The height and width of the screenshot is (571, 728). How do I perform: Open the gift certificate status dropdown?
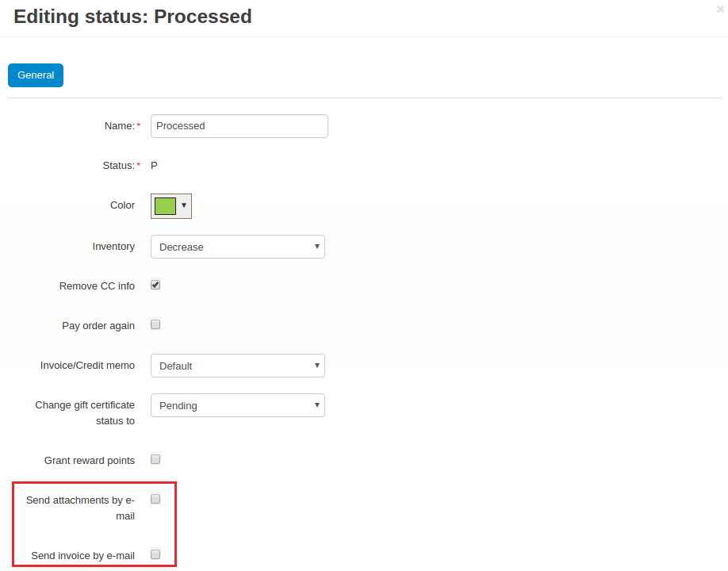point(238,405)
